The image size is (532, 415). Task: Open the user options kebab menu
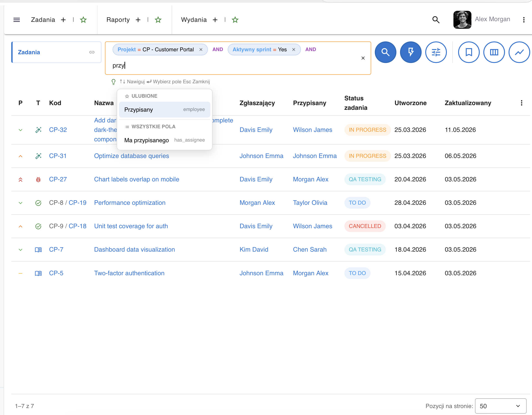pyautogui.click(x=524, y=20)
